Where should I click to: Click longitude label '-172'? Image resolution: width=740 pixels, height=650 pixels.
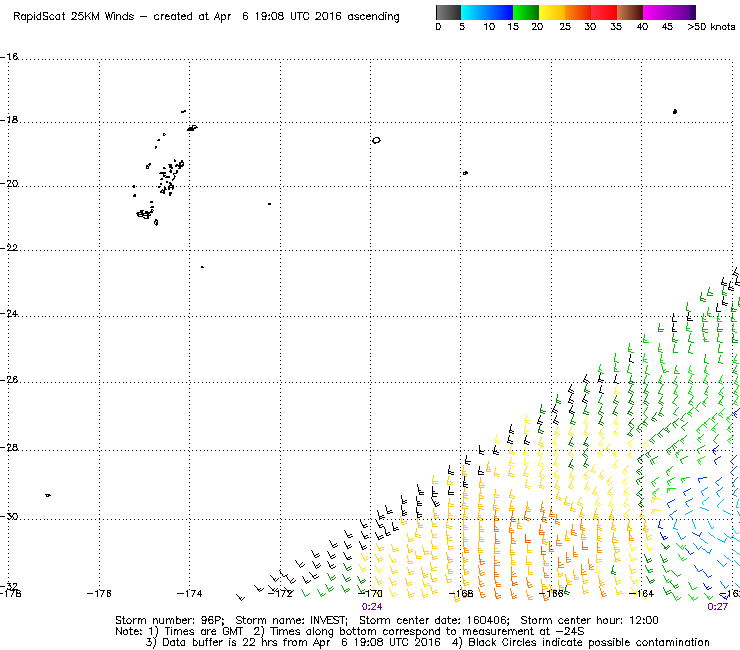(280, 593)
